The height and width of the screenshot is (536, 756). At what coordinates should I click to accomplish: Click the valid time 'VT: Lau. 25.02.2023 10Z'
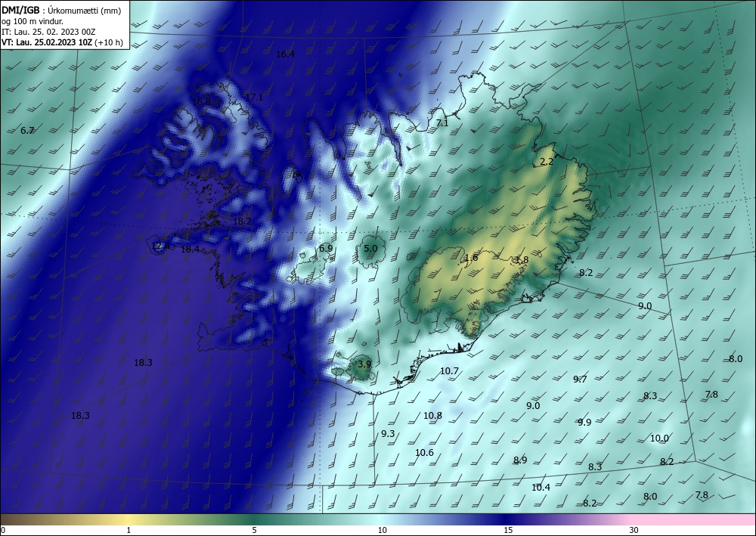[48, 42]
